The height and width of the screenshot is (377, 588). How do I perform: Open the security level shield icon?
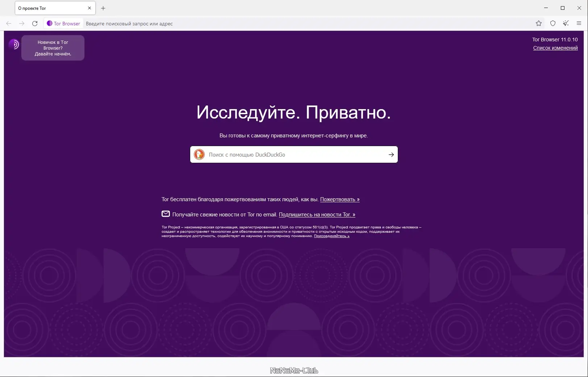553,24
